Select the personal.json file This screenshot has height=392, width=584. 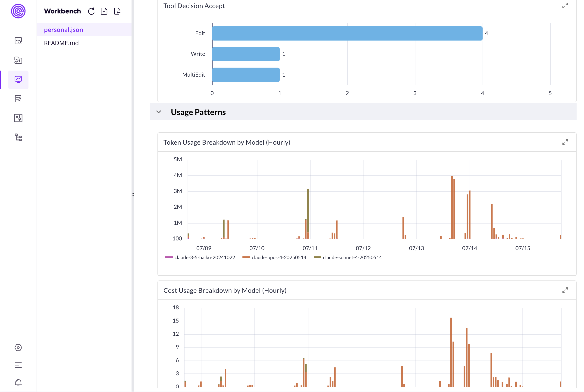coord(63,29)
